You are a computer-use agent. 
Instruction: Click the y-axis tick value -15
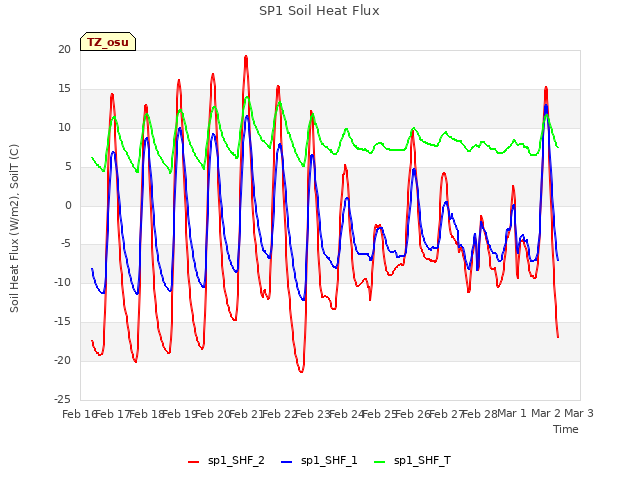62,322
